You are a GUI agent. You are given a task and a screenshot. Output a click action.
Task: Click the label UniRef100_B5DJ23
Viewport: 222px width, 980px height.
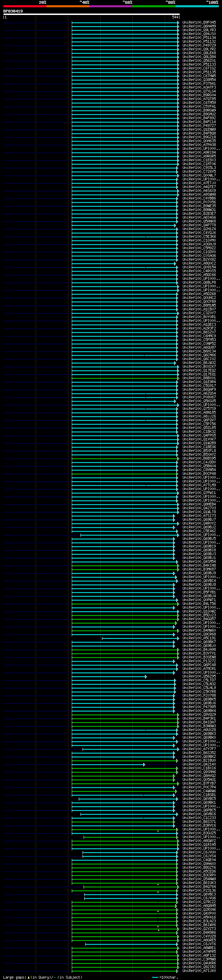199,615
